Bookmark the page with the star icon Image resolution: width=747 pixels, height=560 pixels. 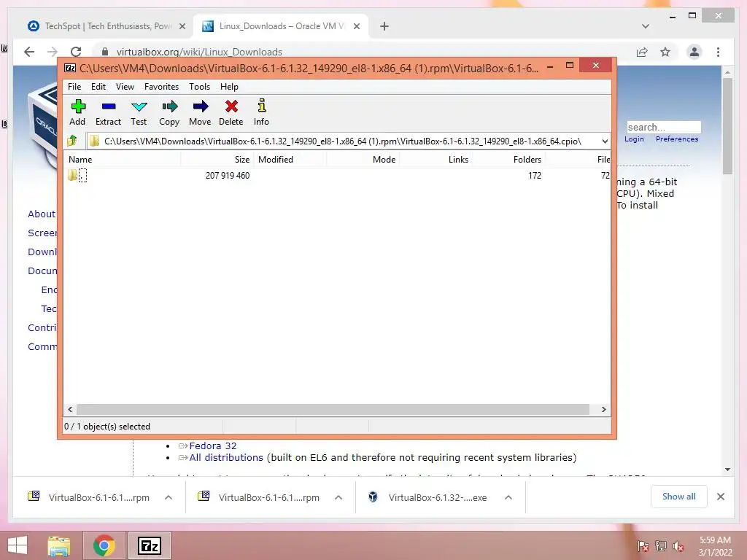click(665, 52)
